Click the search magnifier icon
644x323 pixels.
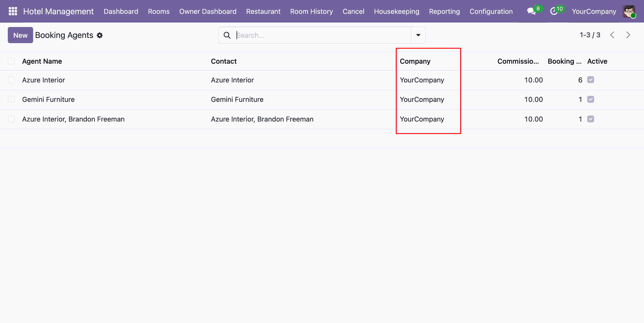tap(227, 35)
